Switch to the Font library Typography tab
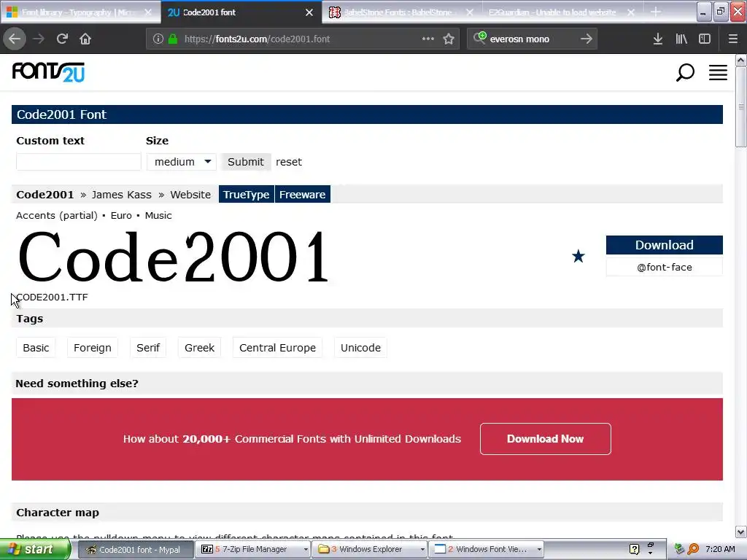This screenshot has height=560, width=747. point(79,12)
